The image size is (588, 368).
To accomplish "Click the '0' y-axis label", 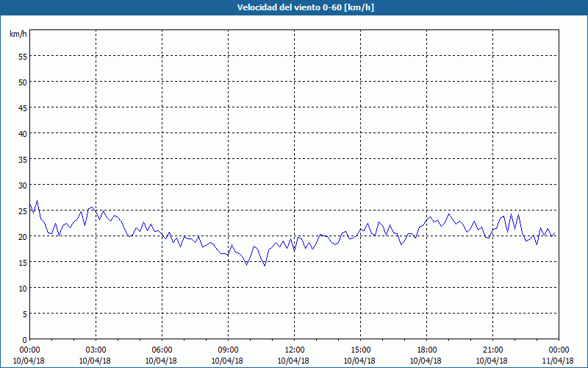I will (x=25, y=340).
